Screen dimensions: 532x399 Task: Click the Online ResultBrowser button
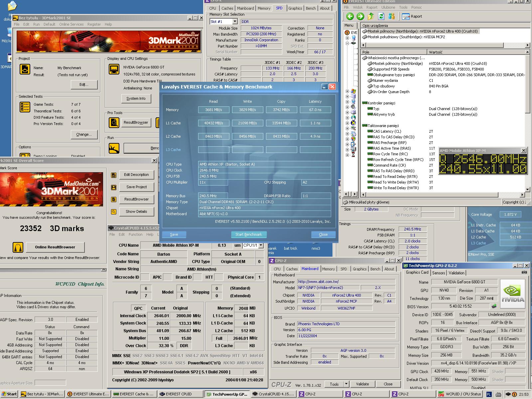[55, 247]
